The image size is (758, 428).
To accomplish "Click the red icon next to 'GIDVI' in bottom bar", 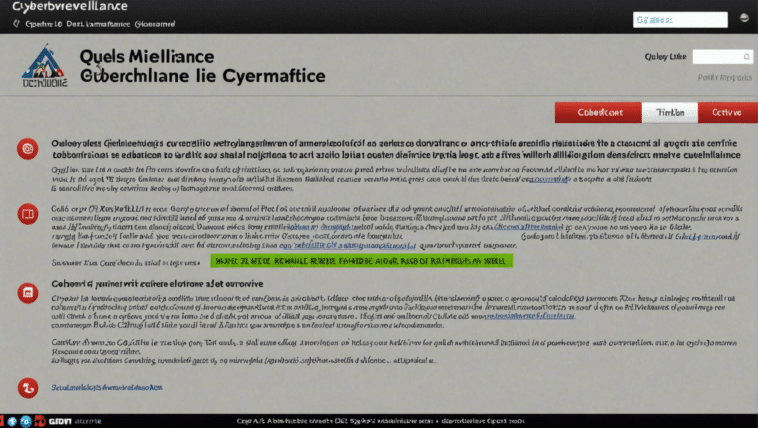I will [x=40, y=421].
